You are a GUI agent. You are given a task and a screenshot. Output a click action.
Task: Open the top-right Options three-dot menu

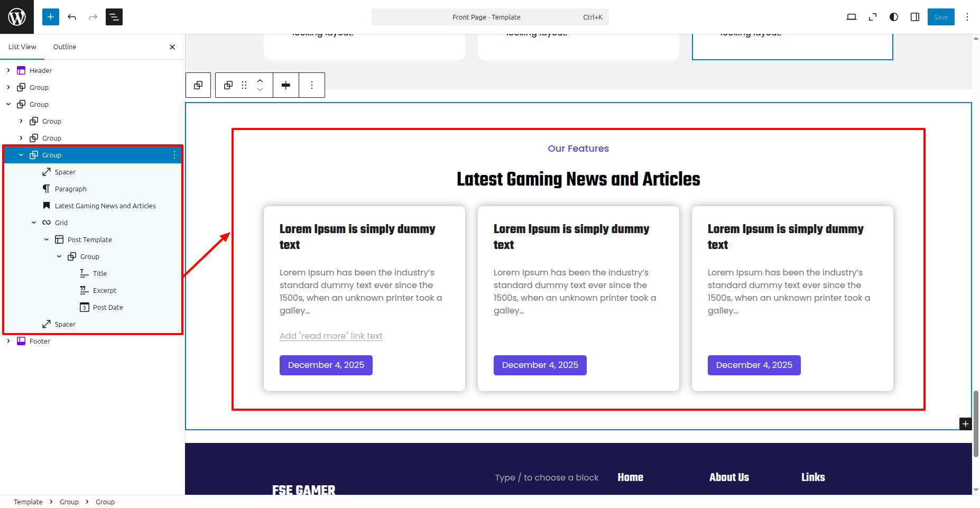tap(967, 17)
